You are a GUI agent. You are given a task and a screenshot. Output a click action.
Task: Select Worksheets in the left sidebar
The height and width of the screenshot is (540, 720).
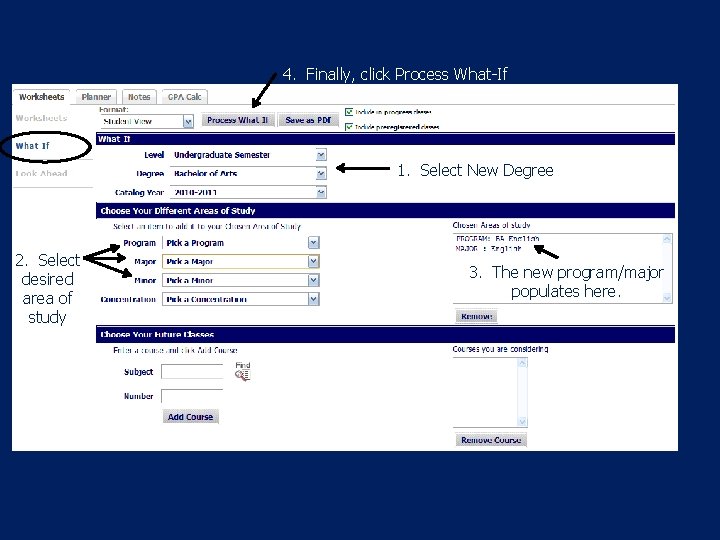41,118
